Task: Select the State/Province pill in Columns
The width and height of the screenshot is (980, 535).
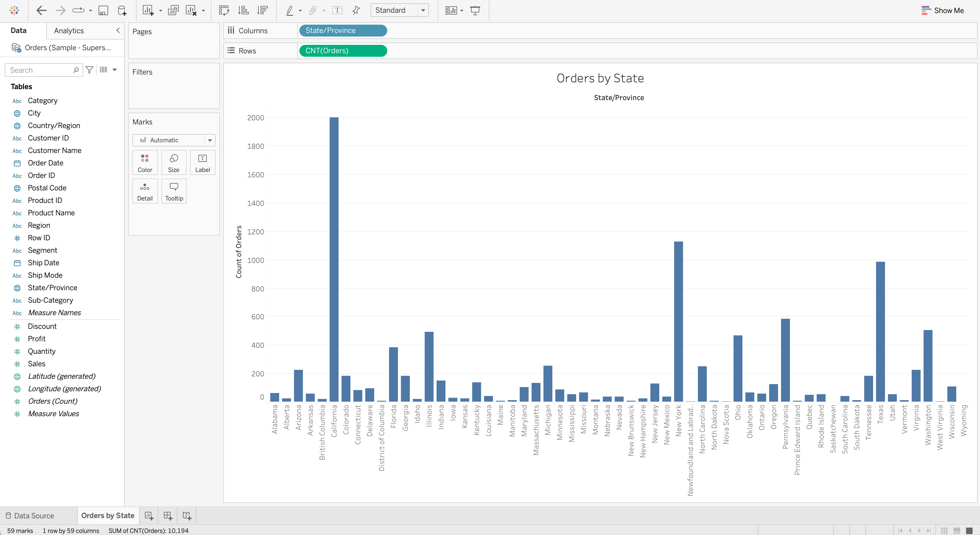Action: coord(342,30)
